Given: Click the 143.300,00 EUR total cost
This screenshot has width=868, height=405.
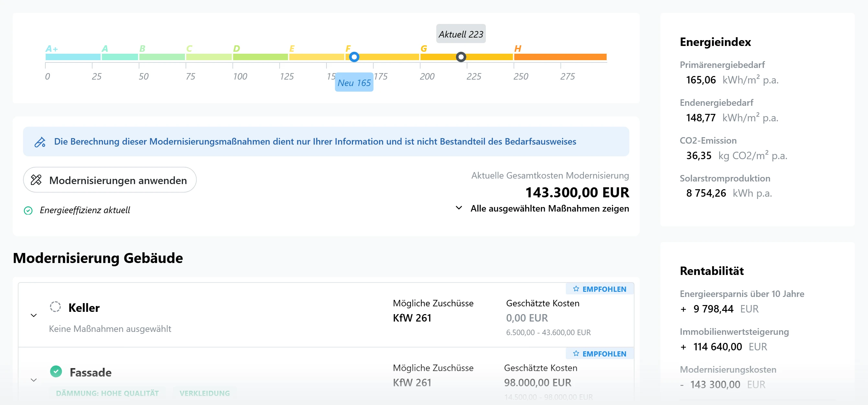Looking at the screenshot, I should (x=577, y=192).
